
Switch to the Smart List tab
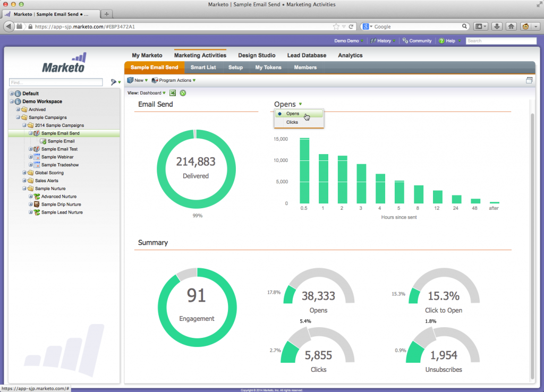pyautogui.click(x=203, y=67)
